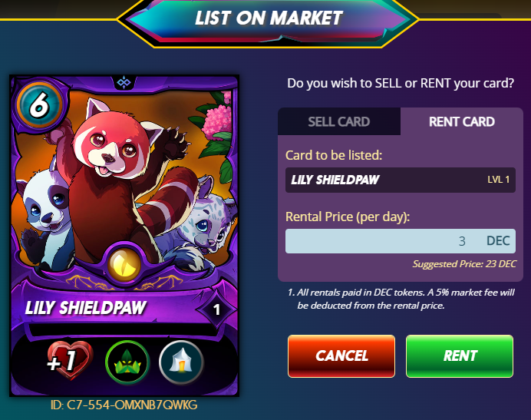Screen dimensions: 531x420
Task: Click the level 1 diamond badge on card
Action: pos(216,309)
